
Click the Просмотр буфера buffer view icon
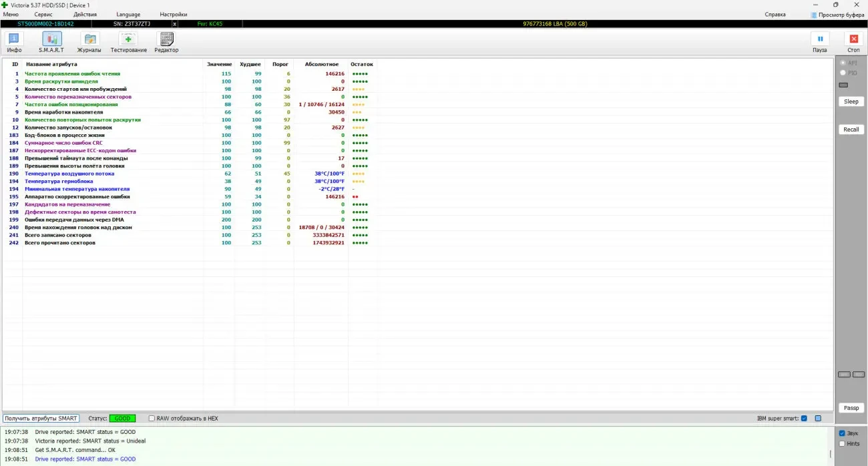pos(814,15)
